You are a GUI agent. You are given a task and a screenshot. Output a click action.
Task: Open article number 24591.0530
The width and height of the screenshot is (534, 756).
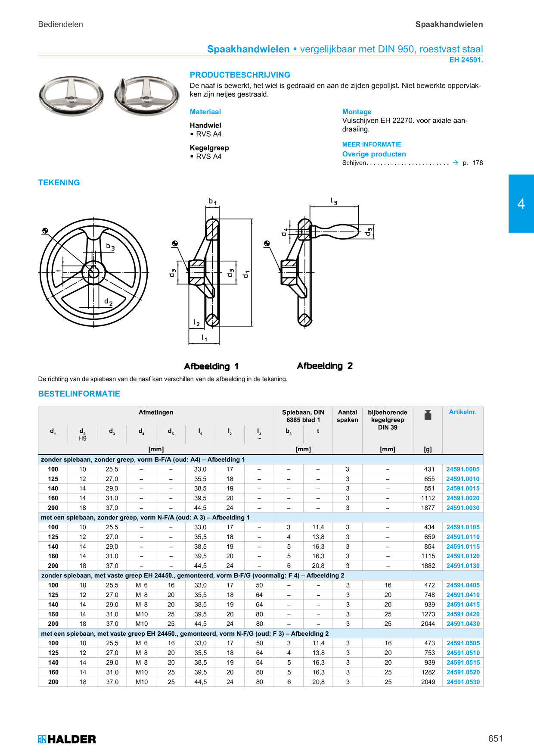click(463, 682)
